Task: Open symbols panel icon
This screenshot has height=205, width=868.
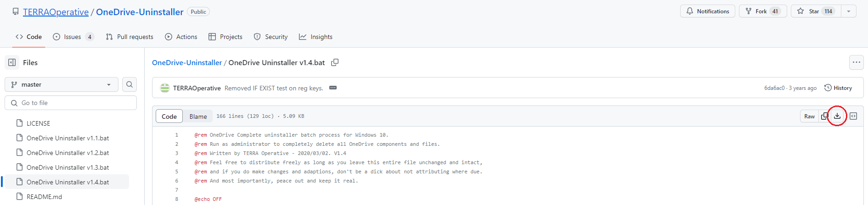Action: click(853, 116)
